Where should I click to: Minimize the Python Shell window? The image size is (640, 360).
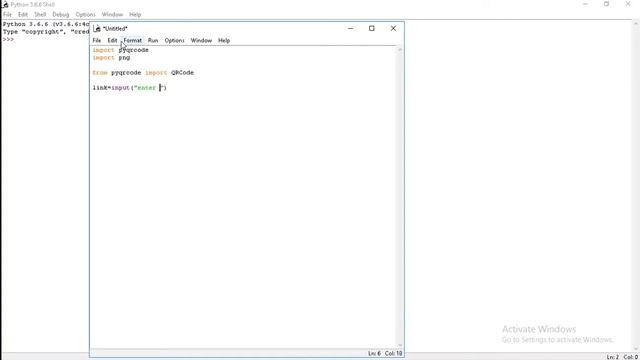click(x=585, y=4)
